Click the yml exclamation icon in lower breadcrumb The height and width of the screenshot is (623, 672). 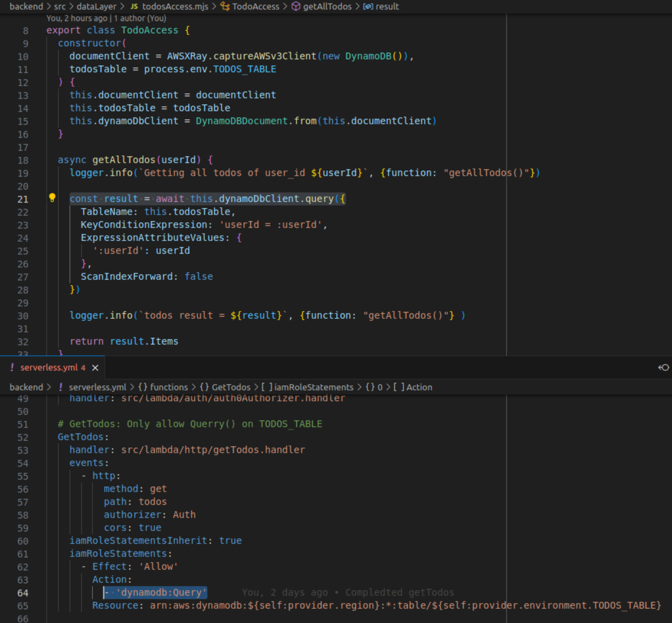61,387
